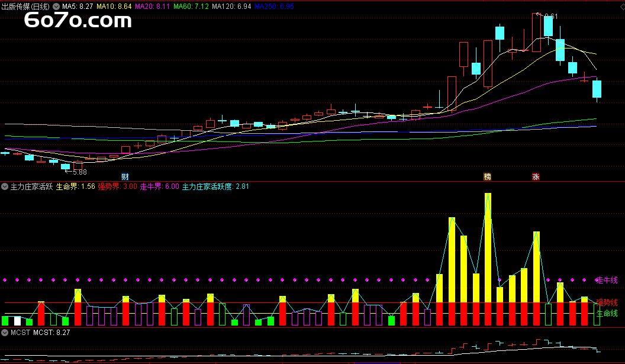Click MA250: 6.95 label
Image resolution: width=625 pixels, height=364 pixels.
[x=274, y=7]
